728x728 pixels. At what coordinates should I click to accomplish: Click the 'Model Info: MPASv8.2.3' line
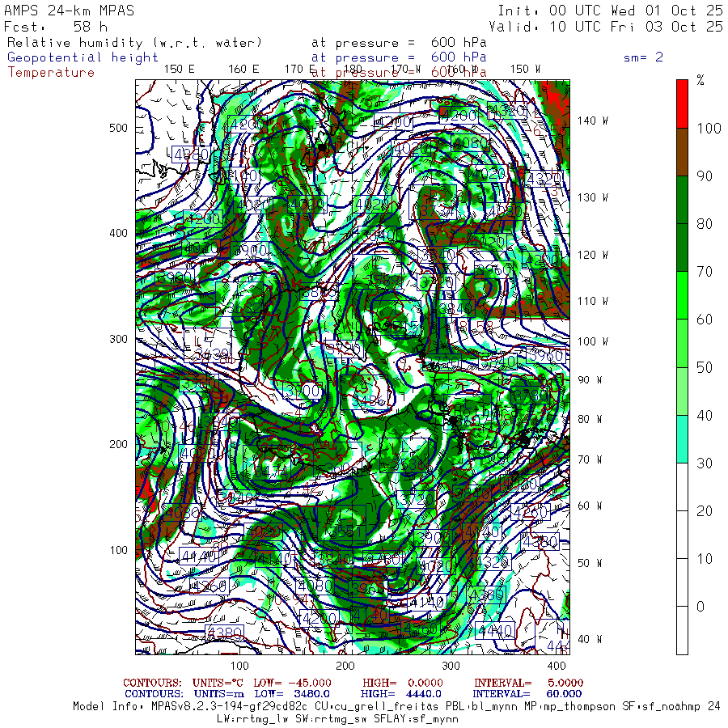click(x=396, y=707)
